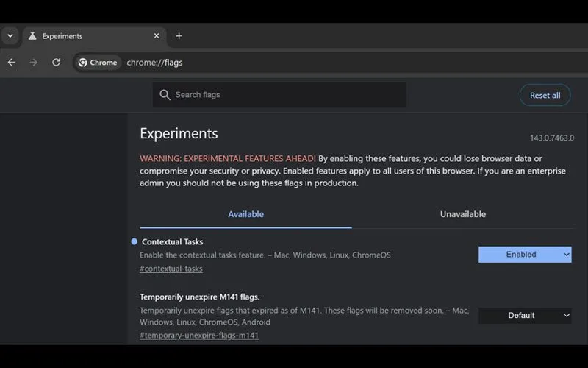Switch to the Available tab
Viewport: 588px width, 368px height.
pos(245,214)
